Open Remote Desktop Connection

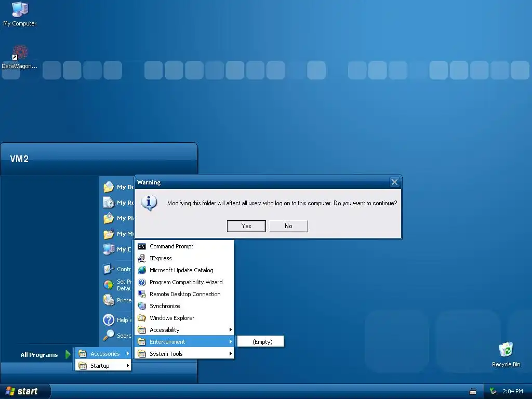(184, 294)
